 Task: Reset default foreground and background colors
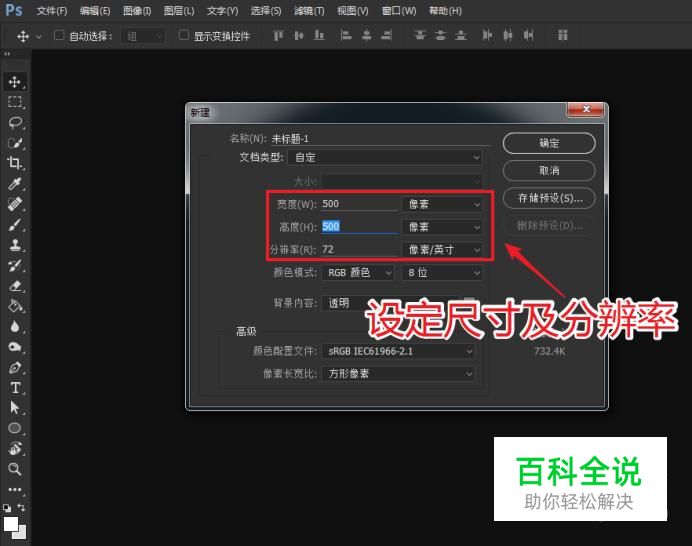pos(7,508)
